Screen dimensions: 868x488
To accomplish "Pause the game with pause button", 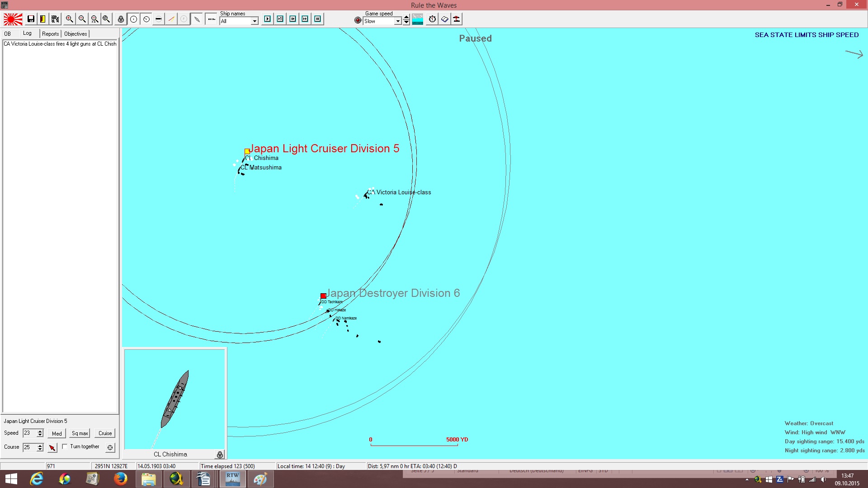I will click(x=318, y=19).
